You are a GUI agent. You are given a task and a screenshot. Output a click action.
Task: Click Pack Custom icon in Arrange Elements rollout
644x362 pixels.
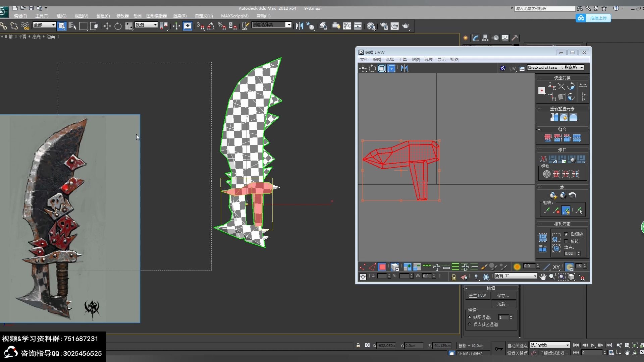543,238
